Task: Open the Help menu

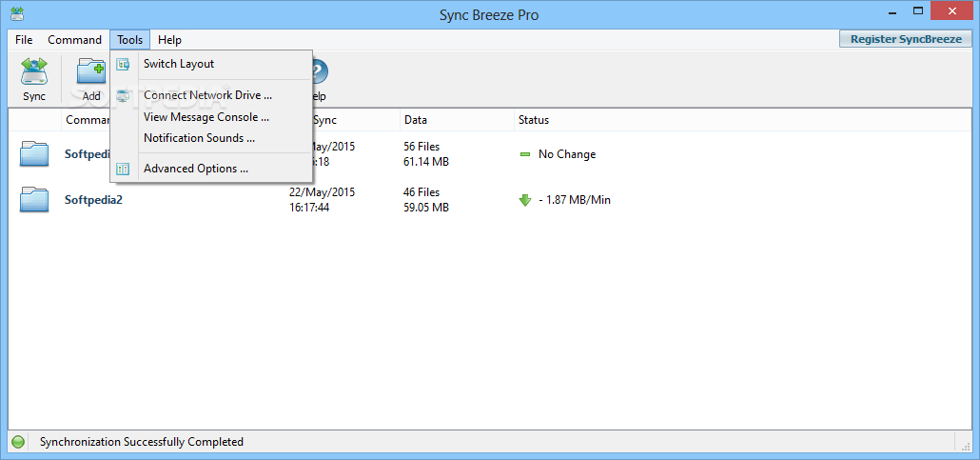Action: point(169,40)
